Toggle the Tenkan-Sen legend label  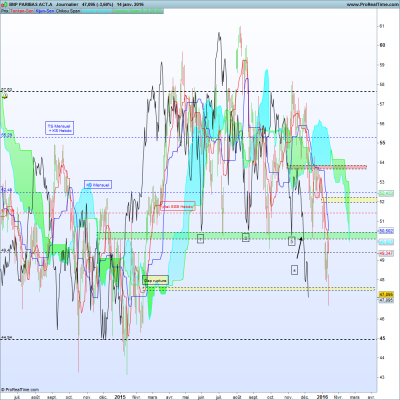(x=21, y=11)
